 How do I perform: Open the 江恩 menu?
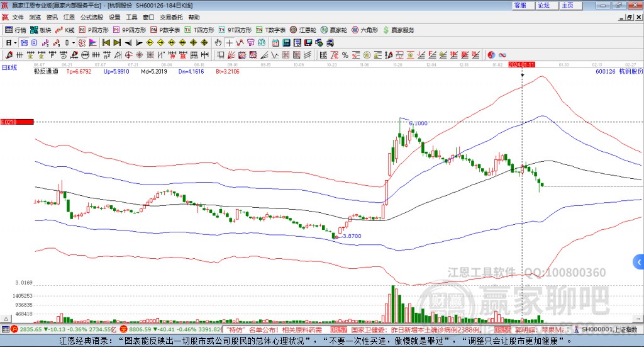click(x=69, y=17)
